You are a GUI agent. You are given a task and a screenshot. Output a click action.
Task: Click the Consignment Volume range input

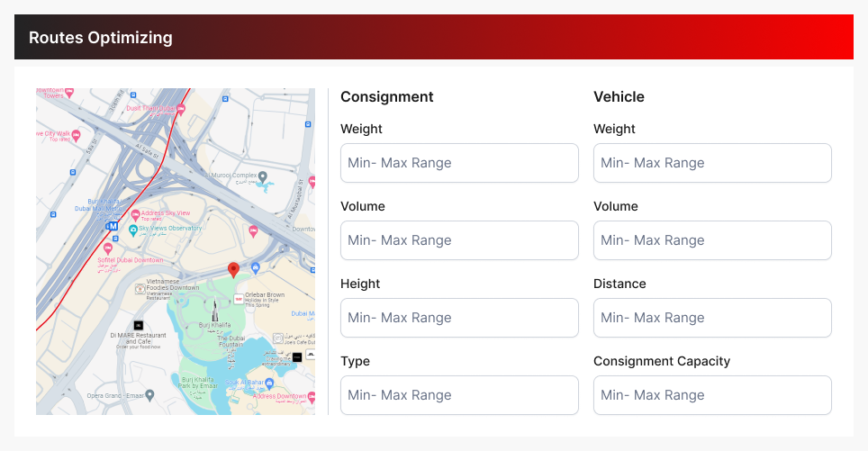click(x=459, y=240)
